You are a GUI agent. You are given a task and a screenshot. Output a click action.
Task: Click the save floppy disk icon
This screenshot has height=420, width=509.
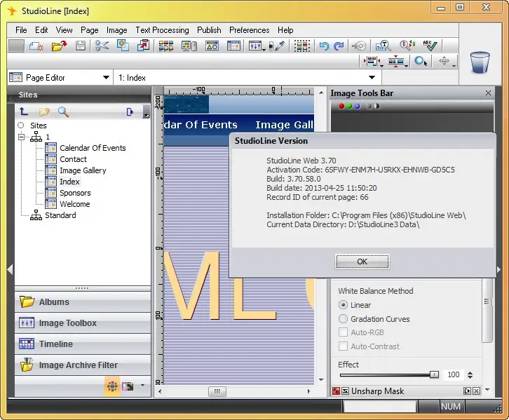(81, 46)
